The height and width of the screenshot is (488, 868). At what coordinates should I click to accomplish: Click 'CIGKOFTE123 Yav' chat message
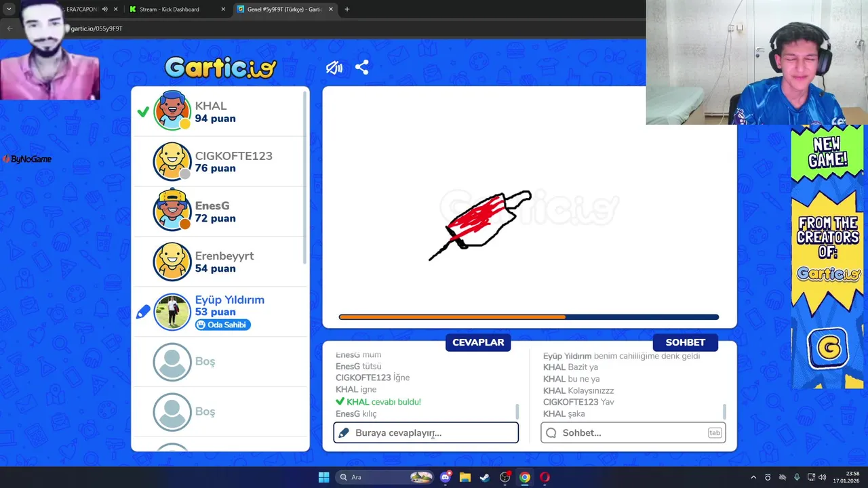(x=578, y=402)
